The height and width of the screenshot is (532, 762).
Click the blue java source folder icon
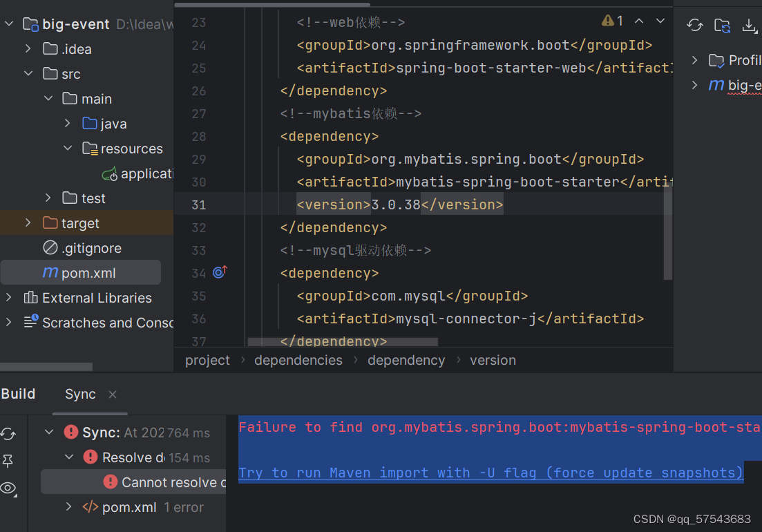(x=90, y=124)
